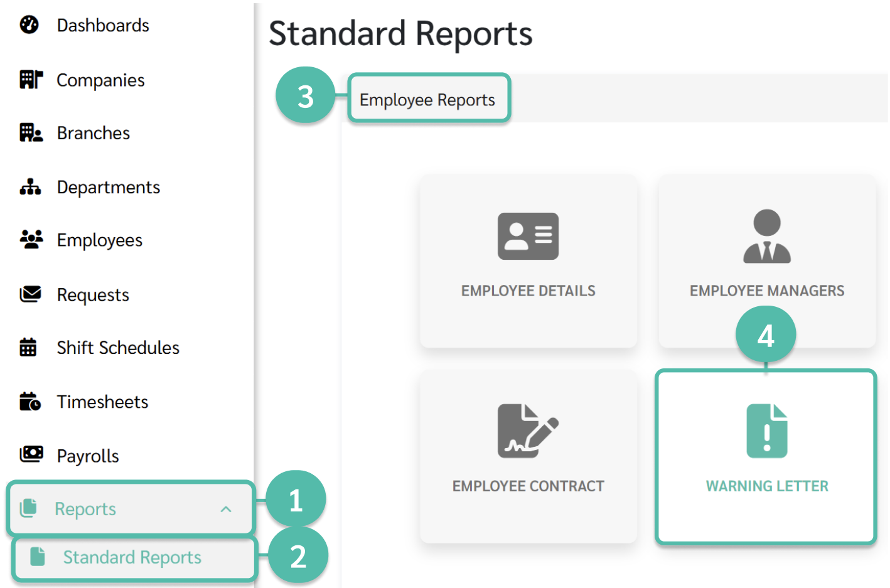Image resolution: width=890 pixels, height=588 pixels.
Task: Click the Reports menu label
Action: pyautogui.click(x=85, y=509)
